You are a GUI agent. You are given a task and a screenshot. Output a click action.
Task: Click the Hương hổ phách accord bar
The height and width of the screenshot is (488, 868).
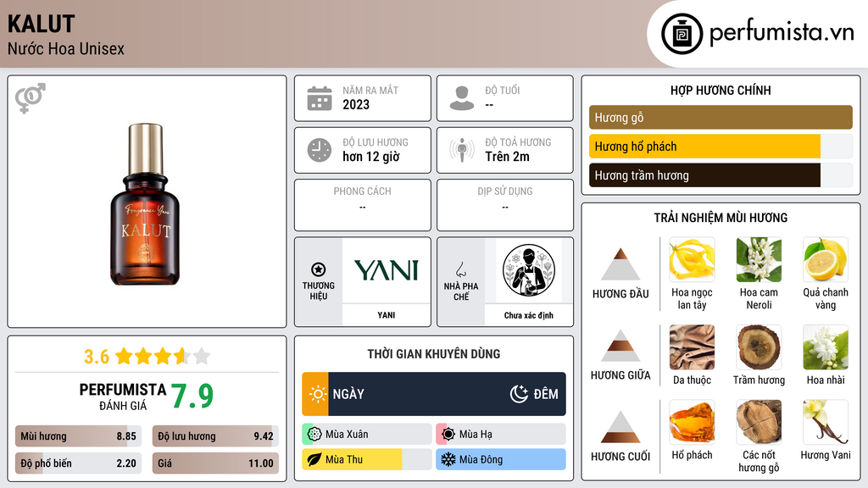[721, 147]
